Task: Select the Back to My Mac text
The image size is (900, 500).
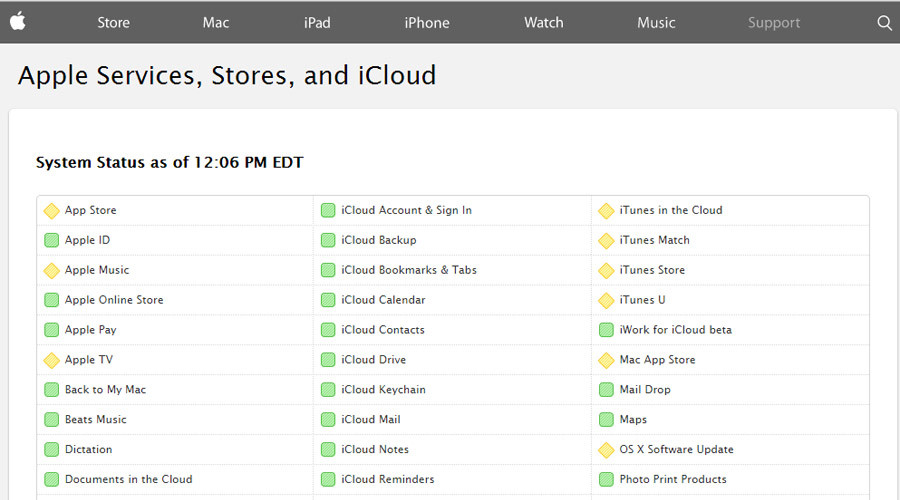Action: (106, 389)
